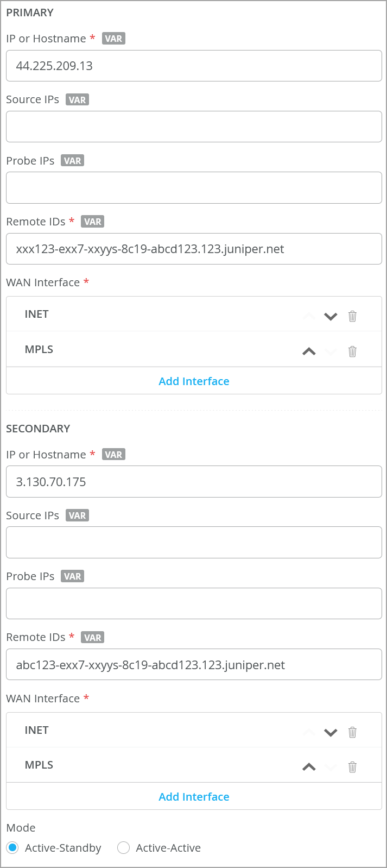
Task: Move Secondary MPLS interface up
Action: [309, 767]
